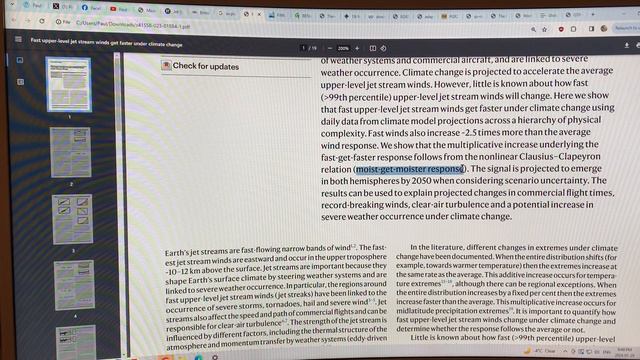Toggle the PDF sidebar hamburger menu
The height and width of the screenshot is (360, 640).
point(18,39)
